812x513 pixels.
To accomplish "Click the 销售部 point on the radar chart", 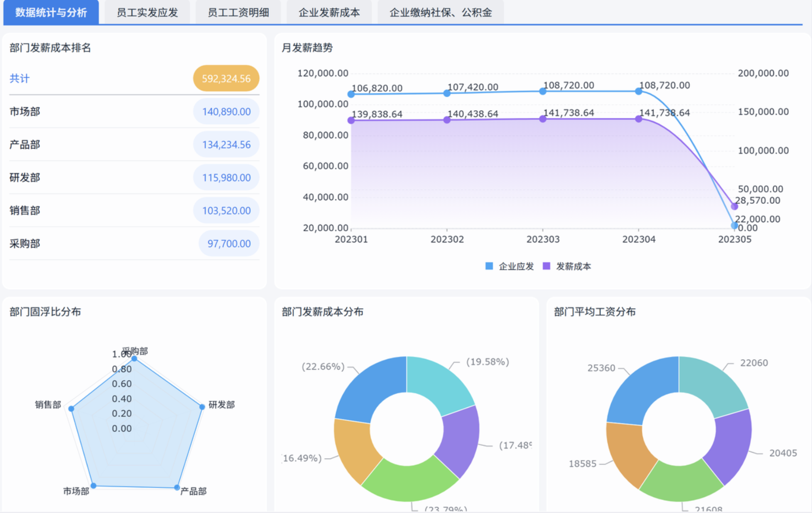I will 71,409.
